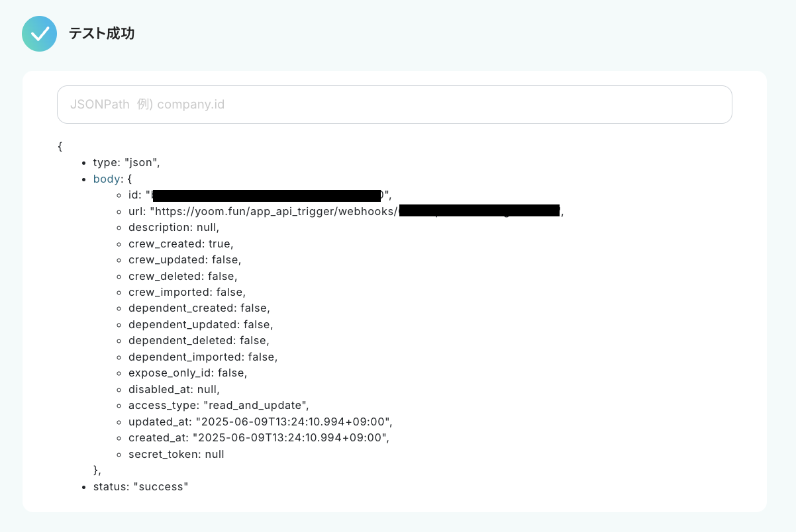Select the status: "success" line

click(x=140, y=486)
